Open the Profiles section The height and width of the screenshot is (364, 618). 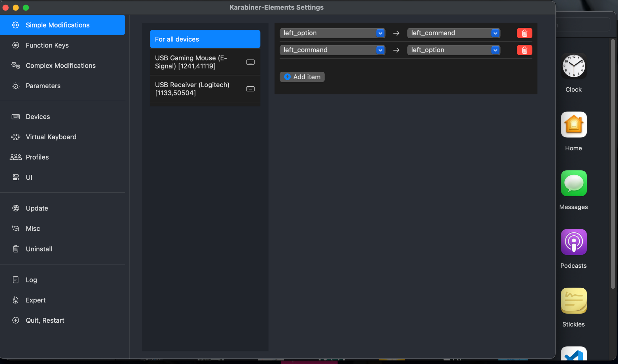(62, 157)
